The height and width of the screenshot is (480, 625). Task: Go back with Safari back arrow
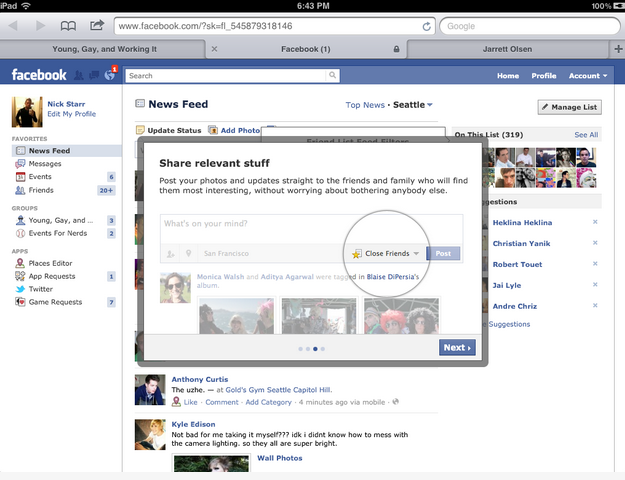click(13, 26)
